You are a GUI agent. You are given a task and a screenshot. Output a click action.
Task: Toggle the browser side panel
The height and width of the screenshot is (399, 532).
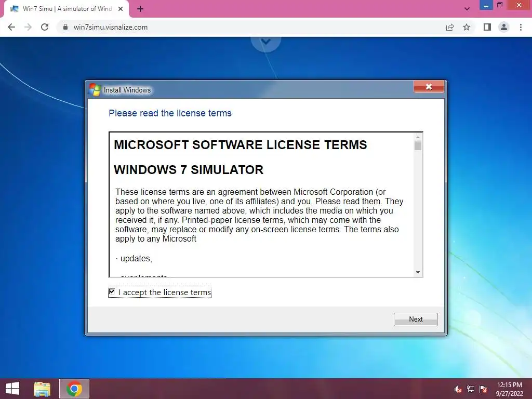pos(487,27)
